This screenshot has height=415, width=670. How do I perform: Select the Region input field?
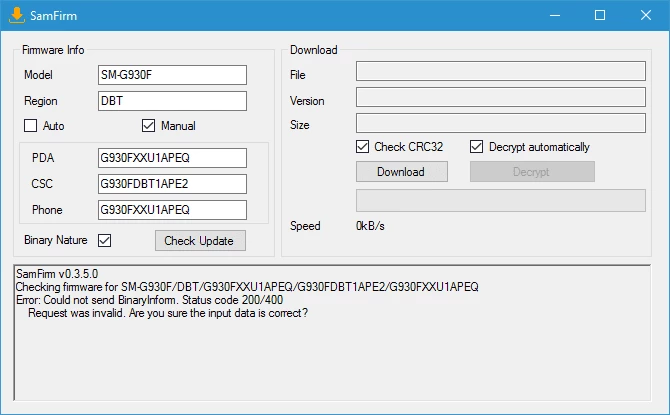click(x=171, y=101)
